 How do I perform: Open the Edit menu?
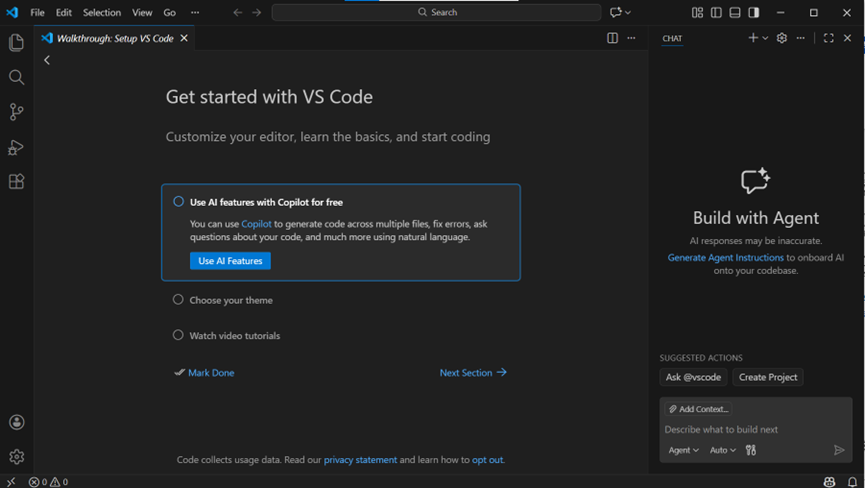pyautogui.click(x=63, y=12)
